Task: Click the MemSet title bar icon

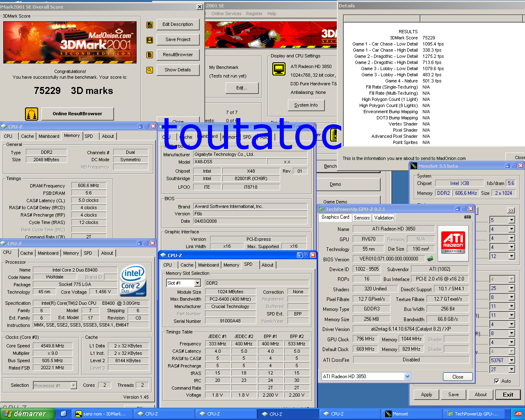Action: [x=414, y=166]
